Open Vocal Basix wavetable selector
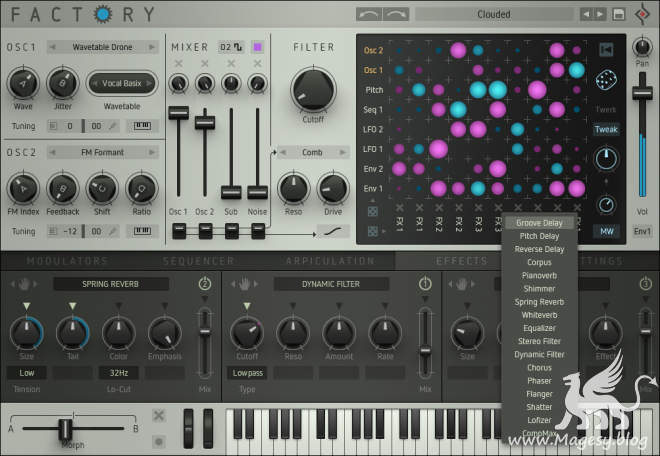The height and width of the screenshot is (456, 660). tap(122, 83)
